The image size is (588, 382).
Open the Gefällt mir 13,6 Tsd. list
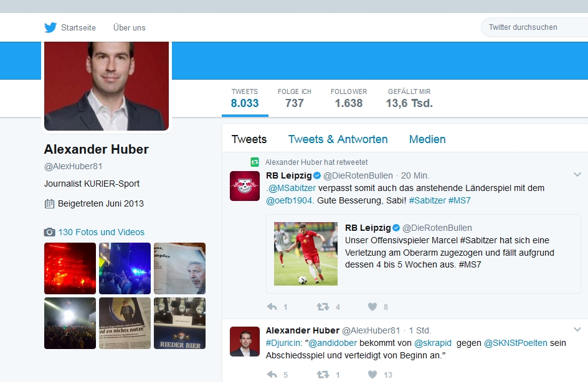[409, 98]
